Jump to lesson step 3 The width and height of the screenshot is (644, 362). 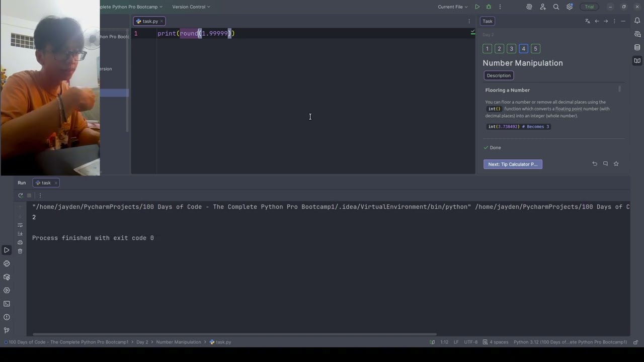pos(511,49)
